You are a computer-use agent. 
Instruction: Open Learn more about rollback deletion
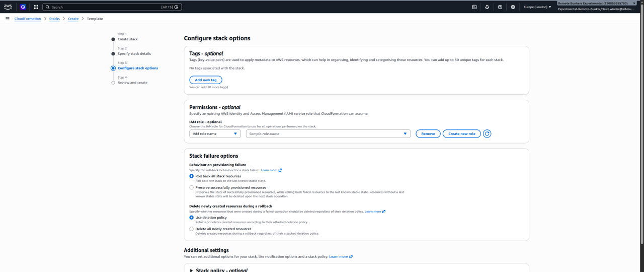pos(375,212)
